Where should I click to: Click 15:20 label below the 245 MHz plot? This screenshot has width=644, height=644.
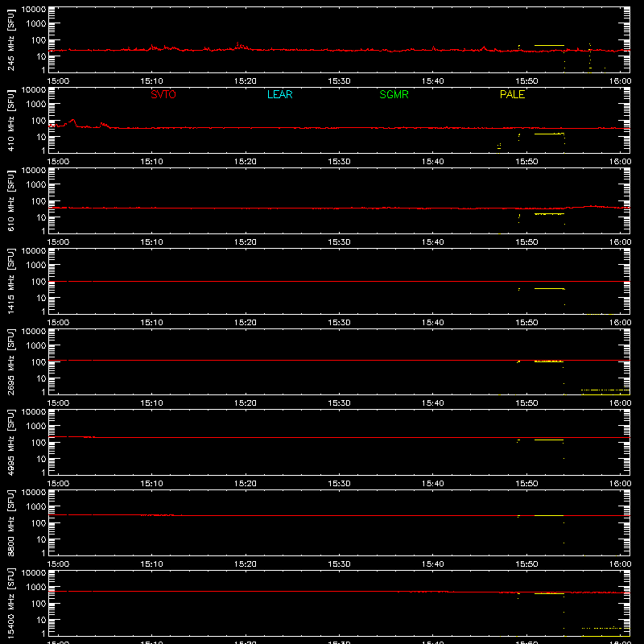pyautogui.click(x=246, y=81)
